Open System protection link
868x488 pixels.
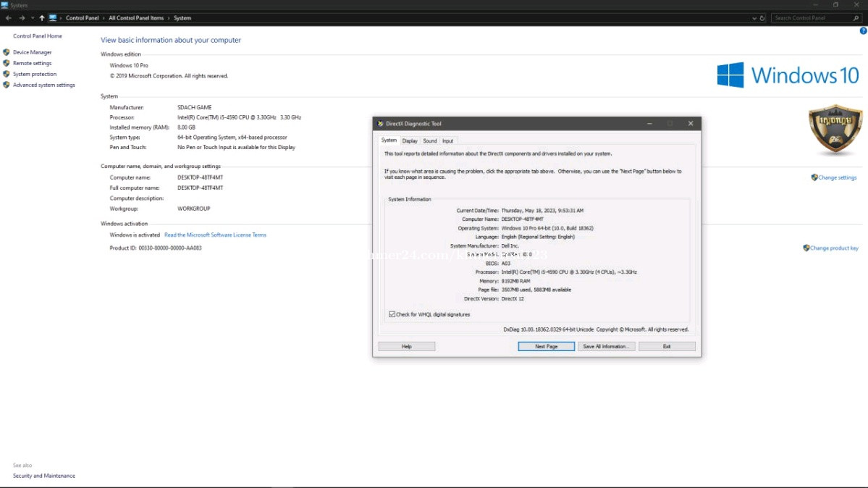tap(34, 74)
